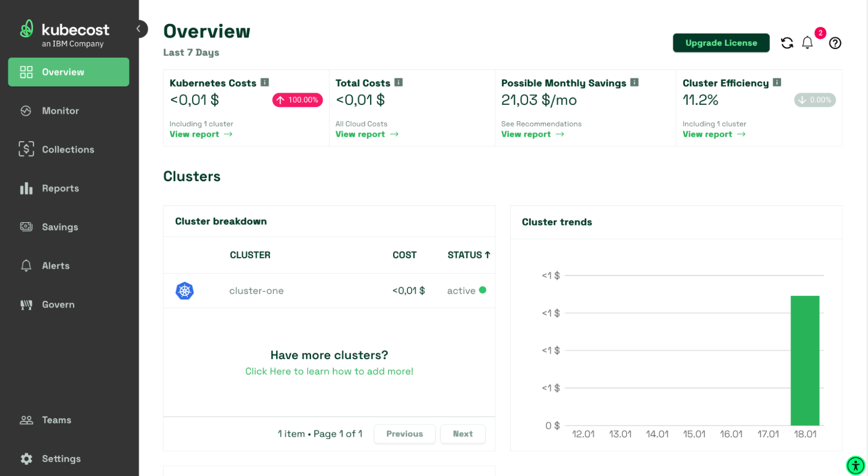Click the info icon beside Possible Monthly Savings
Viewport: 868px width, 476px height.
(634, 82)
